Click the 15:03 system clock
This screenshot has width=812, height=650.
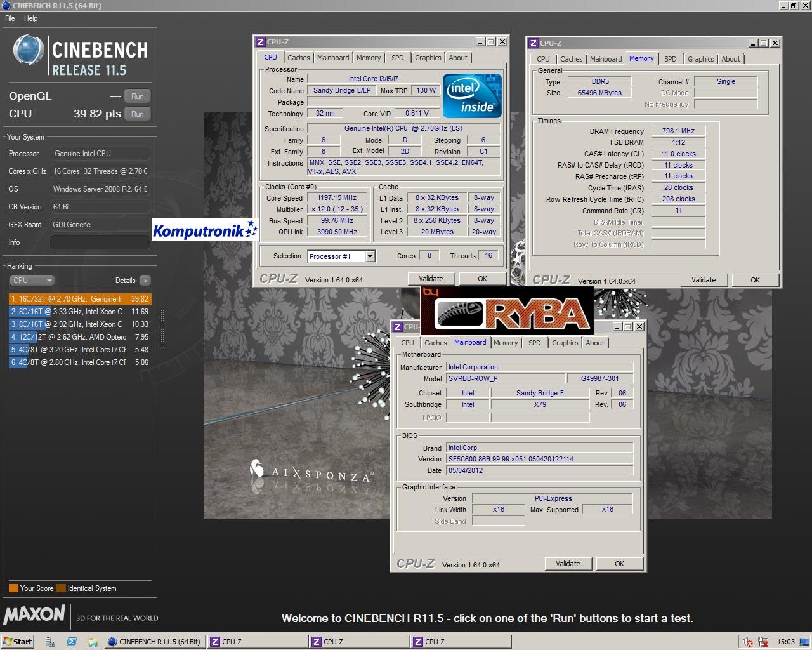[786, 642]
